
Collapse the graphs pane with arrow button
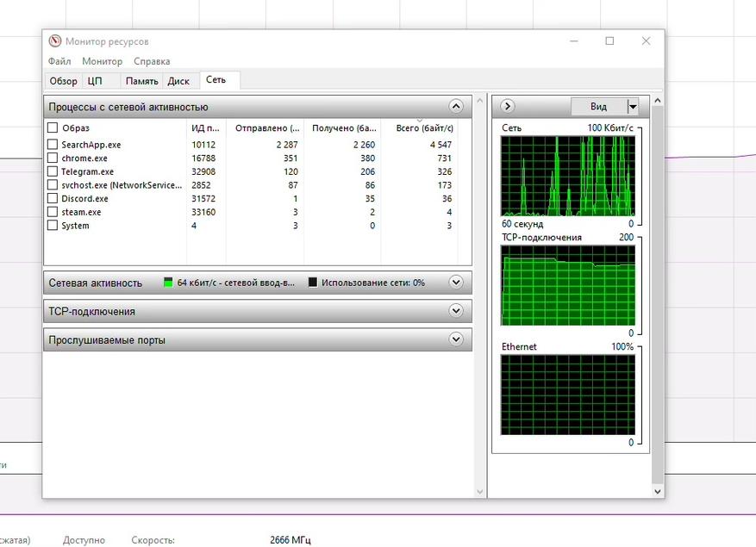click(507, 106)
